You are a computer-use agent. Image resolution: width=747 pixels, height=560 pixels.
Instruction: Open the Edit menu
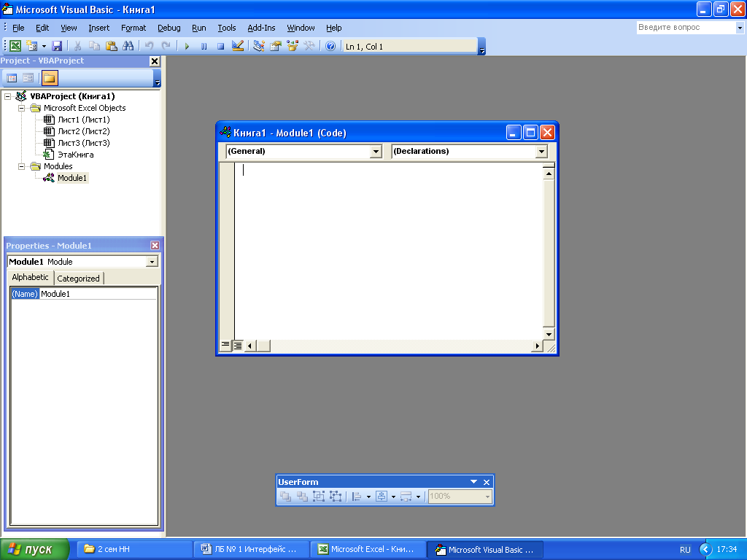(x=42, y=28)
